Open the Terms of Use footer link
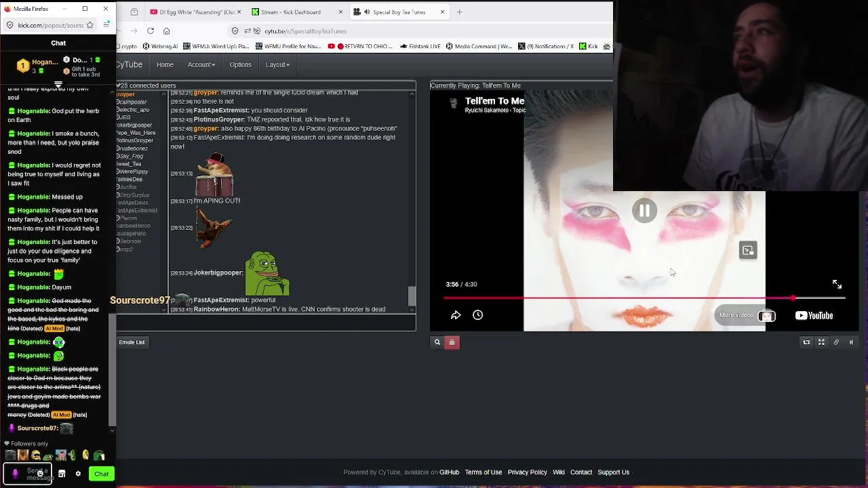Viewport: 868px width, 488px height. (x=483, y=472)
